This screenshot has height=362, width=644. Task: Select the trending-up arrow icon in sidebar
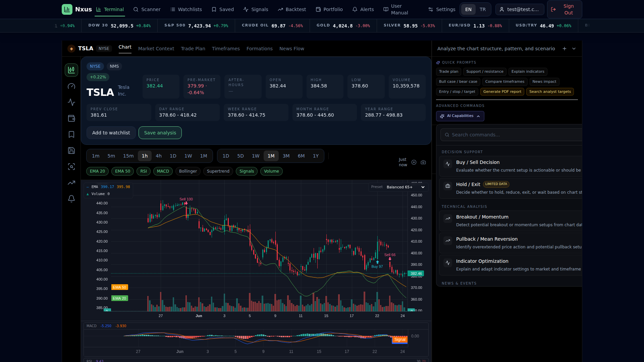click(x=71, y=183)
